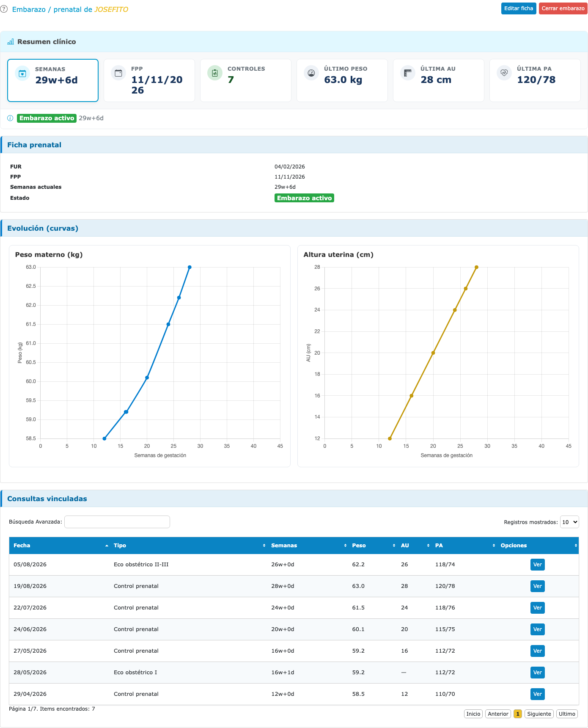This screenshot has height=728, width=588.
Task: Click the Última PA heartbeat icon
Action: [x=504, y=73]
